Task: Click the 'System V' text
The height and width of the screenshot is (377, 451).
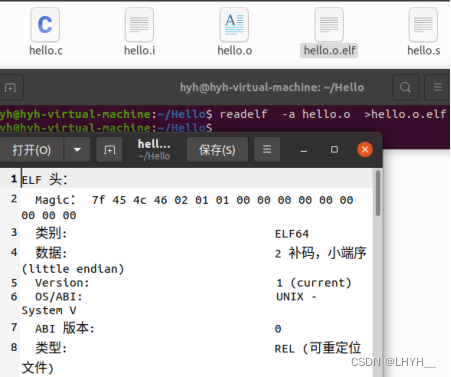Action: pos(49,310)
